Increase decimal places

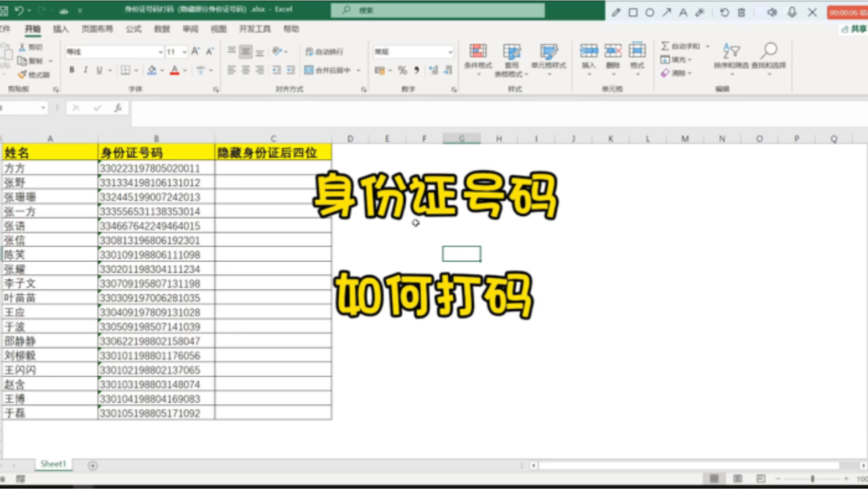[434, 70]
